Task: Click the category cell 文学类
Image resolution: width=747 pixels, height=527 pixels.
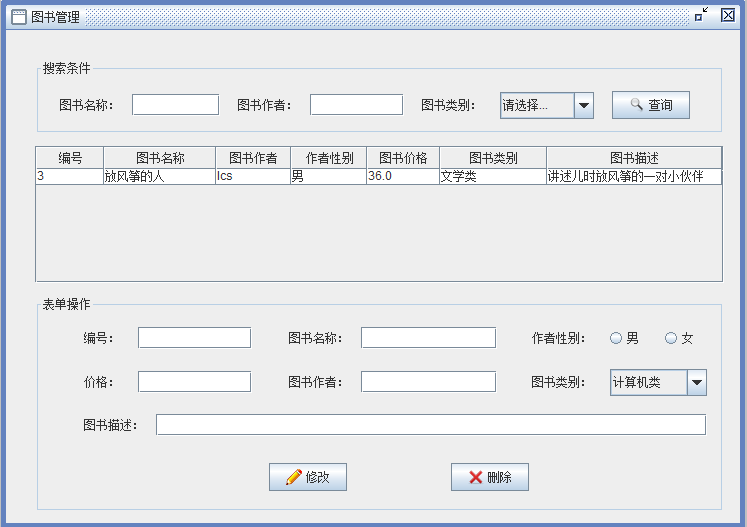Action: click(493, 176)
